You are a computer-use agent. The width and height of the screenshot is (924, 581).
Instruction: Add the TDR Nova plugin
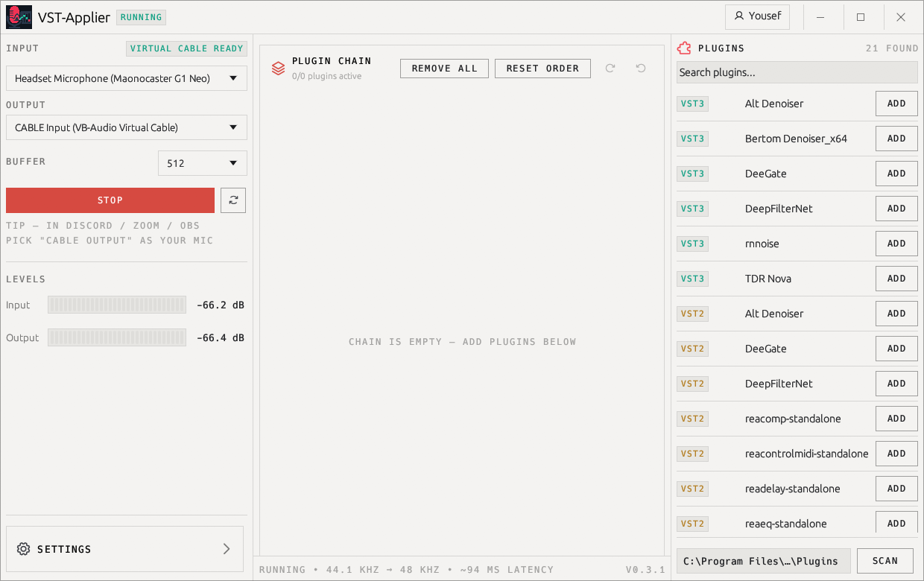[x=896, y=279]
